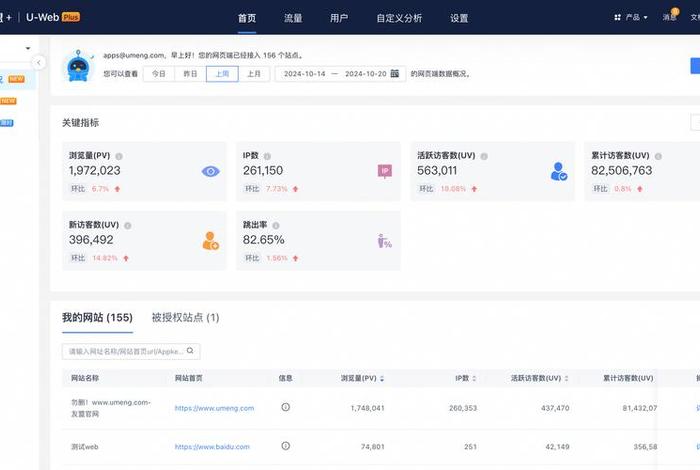
Task: Click the pink IP icon in IP数 card
Action: pyautogui.click(x=385, y=171)
